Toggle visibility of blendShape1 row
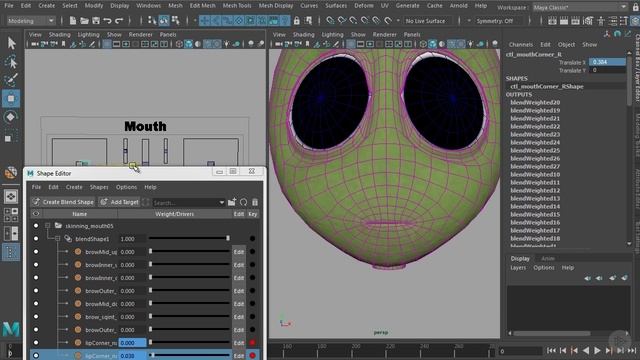Screen dimensions: 640x360 (36, 239)
